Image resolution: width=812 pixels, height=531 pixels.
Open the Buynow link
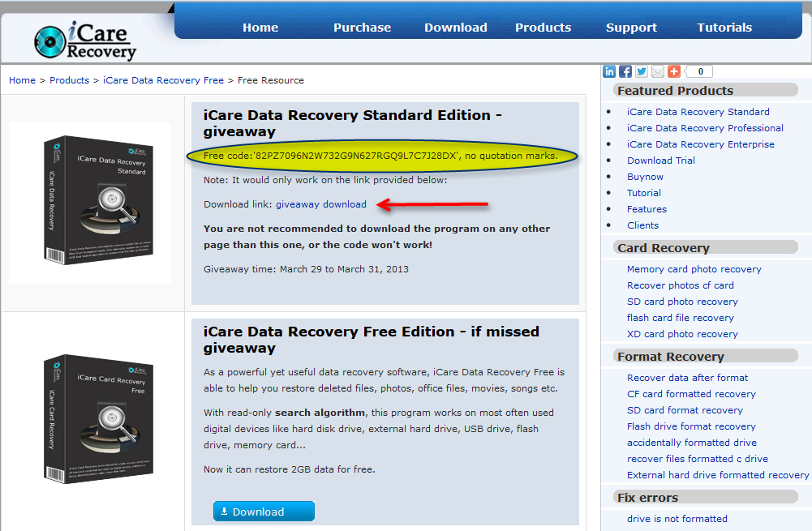pyautogui.click(x=645, y=177)
